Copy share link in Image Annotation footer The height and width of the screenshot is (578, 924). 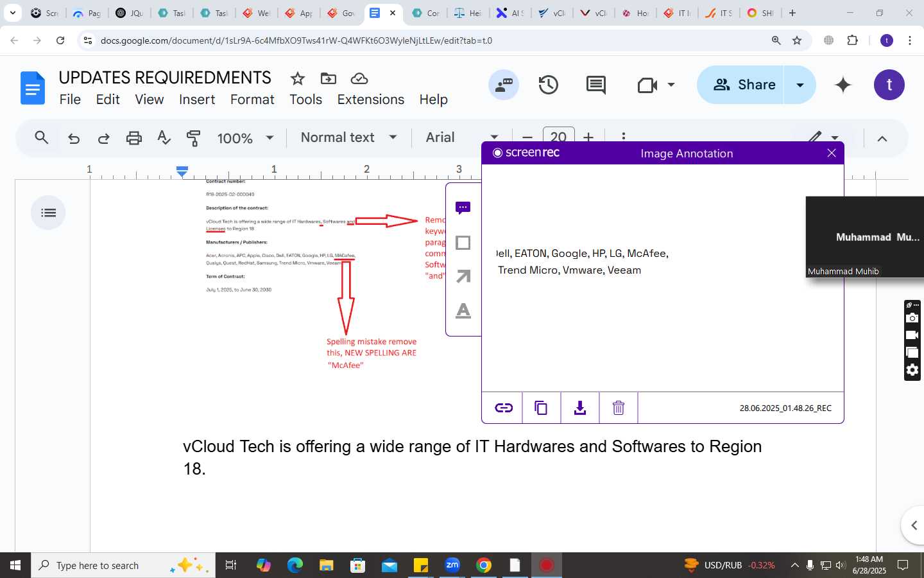(504, 408)
